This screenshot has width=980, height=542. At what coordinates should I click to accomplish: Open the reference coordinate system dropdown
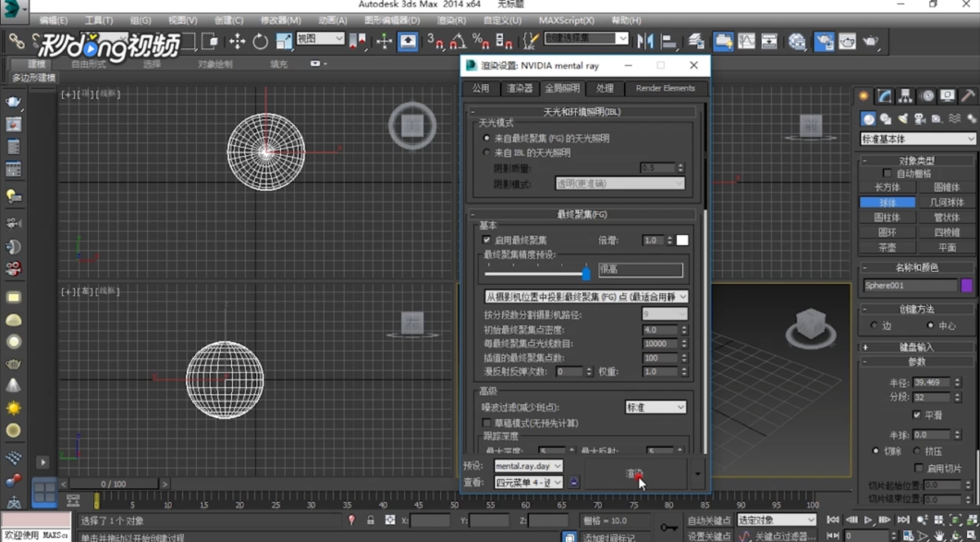click(x=320, y=38)
